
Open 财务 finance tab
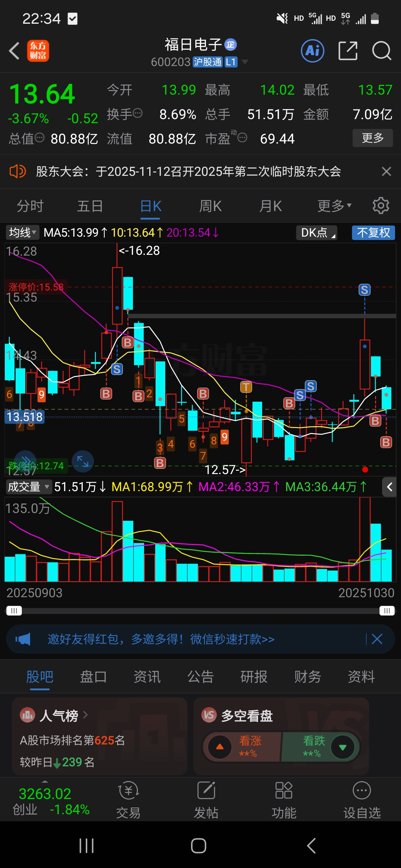pos(307,677)
